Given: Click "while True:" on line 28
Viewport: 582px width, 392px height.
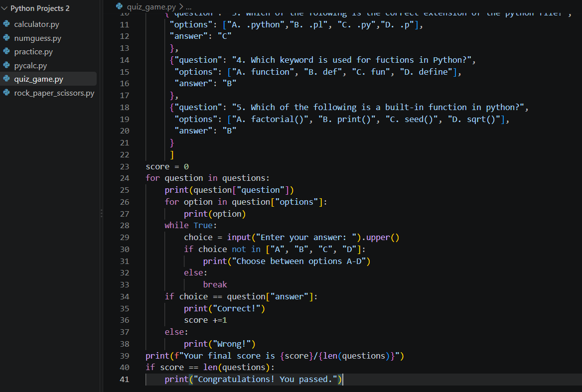Looking at the screenshot, I should point(191,226).
